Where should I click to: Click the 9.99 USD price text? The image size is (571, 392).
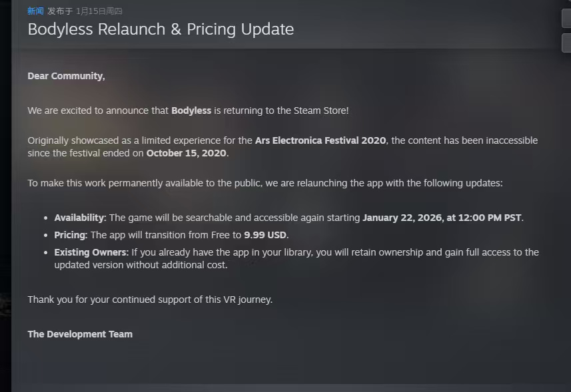tap(265, 235)
